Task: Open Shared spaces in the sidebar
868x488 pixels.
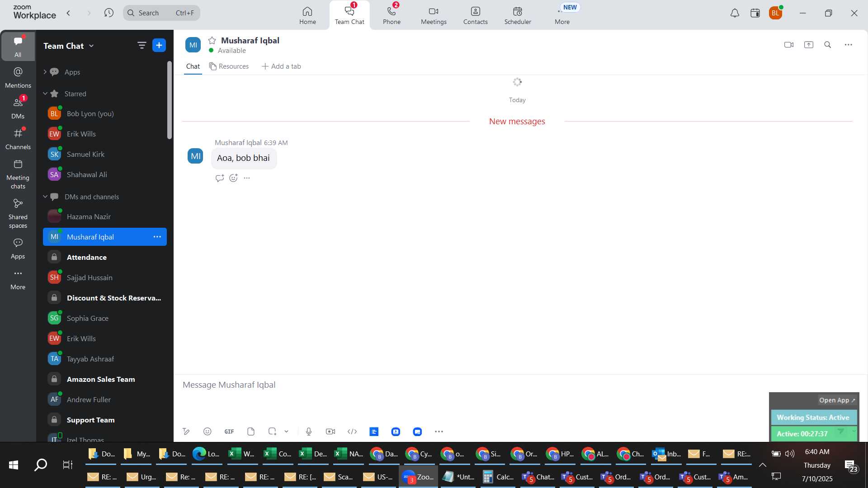Action: (x=18, y=214)
